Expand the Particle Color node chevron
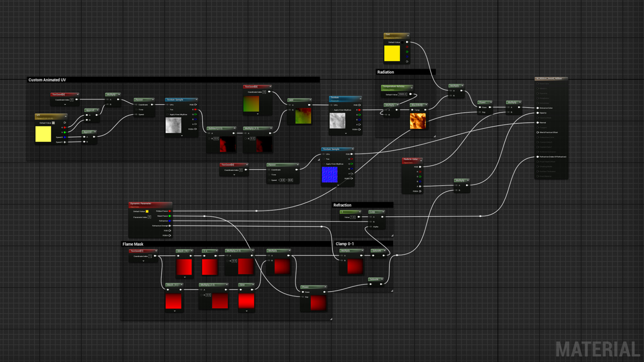Viewport: 644px width, 362px height. point(421,160)
